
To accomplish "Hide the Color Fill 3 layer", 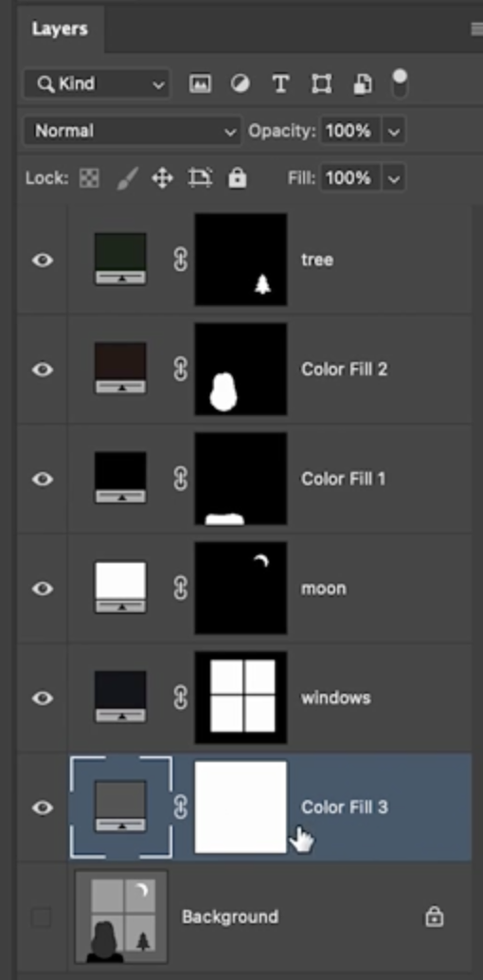I will click(43, 808).
